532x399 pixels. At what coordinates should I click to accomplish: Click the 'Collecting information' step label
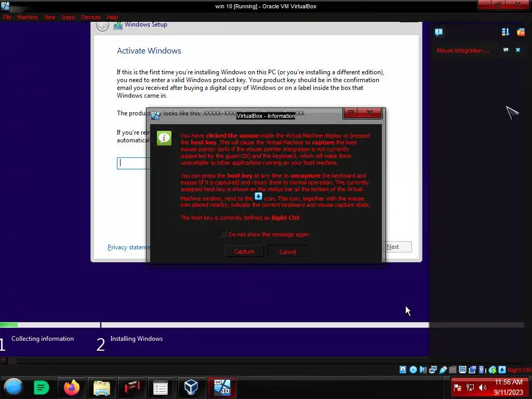click(x=43, y=339)
